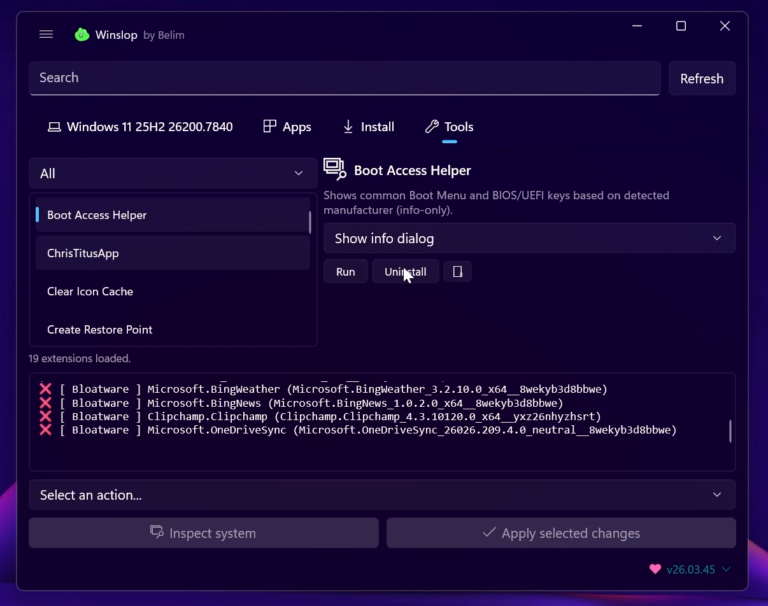Click the Refresh button

point(702,78)
